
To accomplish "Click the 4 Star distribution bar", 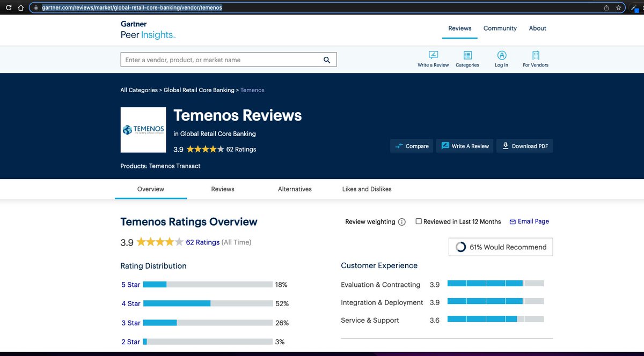I will (x=208, y=303).
